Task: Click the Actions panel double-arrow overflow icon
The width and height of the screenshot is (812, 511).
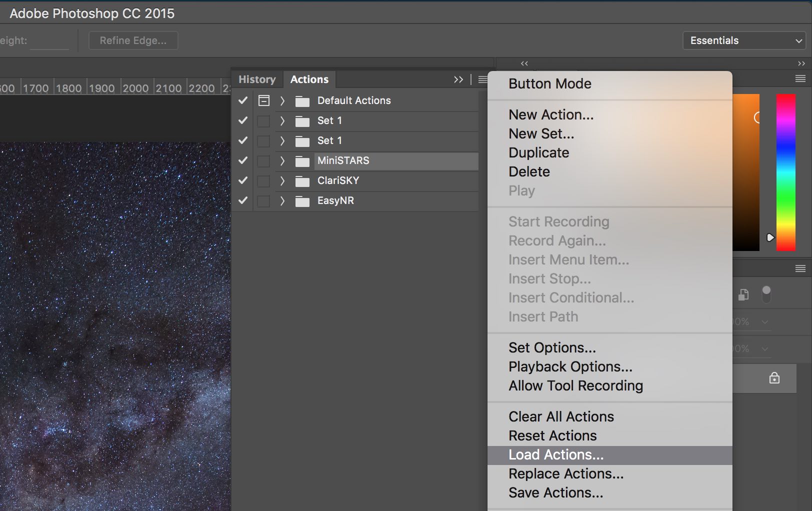Action: click(x=458, y=79)
